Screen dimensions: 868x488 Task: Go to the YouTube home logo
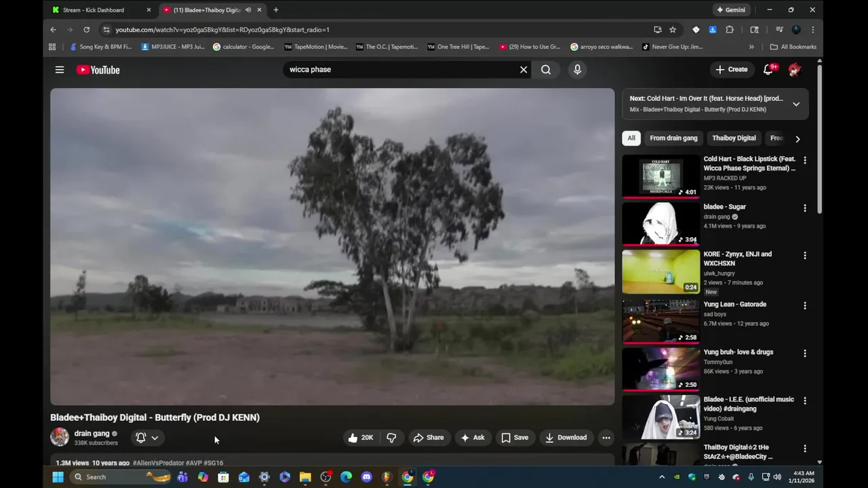pyautogui.click(x=98, y=70)
